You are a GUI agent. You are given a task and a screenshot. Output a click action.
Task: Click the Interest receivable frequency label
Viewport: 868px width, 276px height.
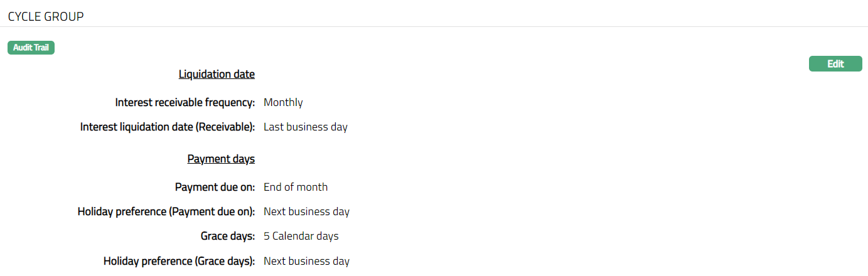[x=185, y=102]
